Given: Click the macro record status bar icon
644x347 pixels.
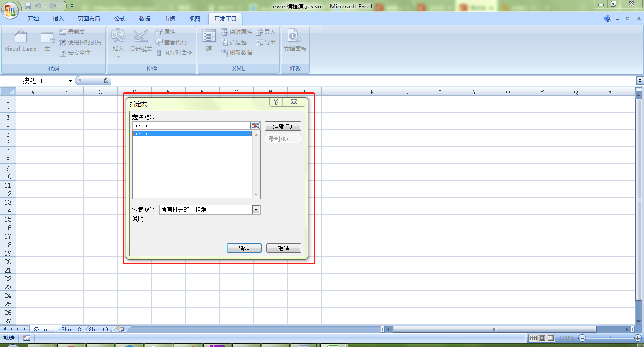Looking at the screenshot, I should [x=26, y=338].
